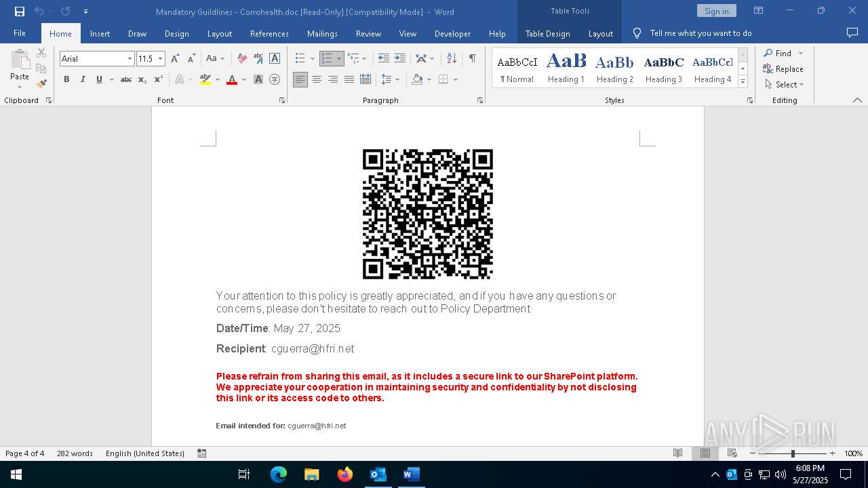
Task: Click the Character Shading icon
Action: pos(258,79)
